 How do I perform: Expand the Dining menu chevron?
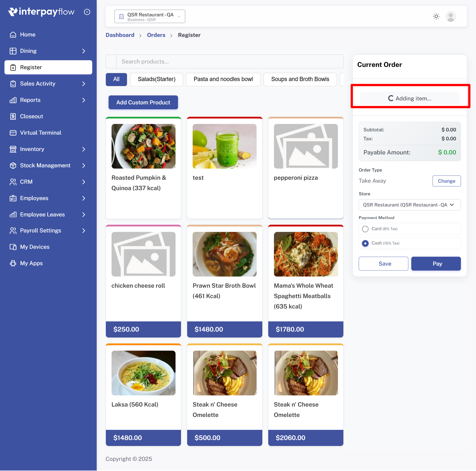click(84, 51)
